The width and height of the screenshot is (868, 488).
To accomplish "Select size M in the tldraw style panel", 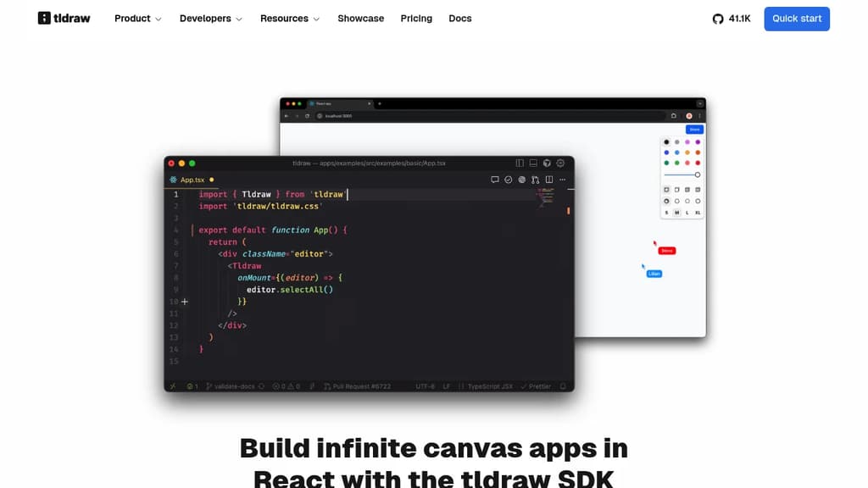I will (677, 212).
